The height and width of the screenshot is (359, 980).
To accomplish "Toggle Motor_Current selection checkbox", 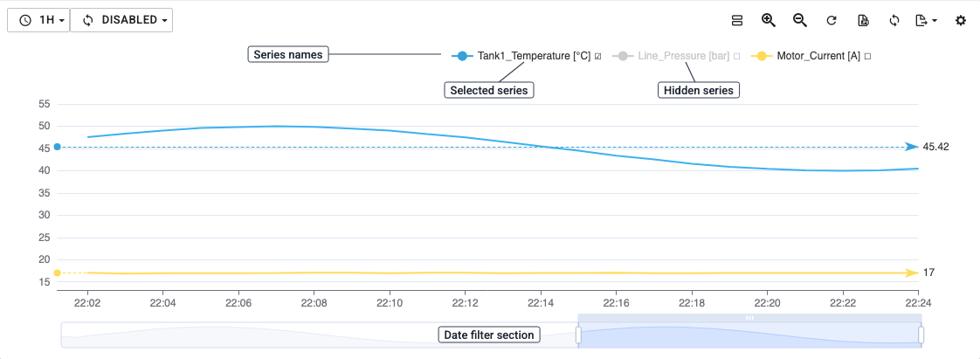I will (x=866, y=56).
